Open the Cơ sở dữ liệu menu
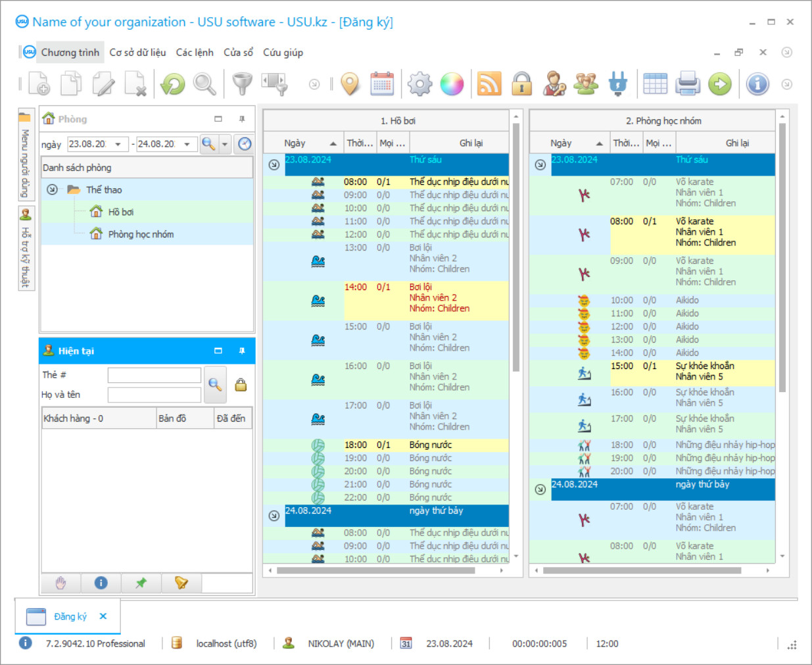812x665 pixels. pyautogui.click(x=137, y=52)
